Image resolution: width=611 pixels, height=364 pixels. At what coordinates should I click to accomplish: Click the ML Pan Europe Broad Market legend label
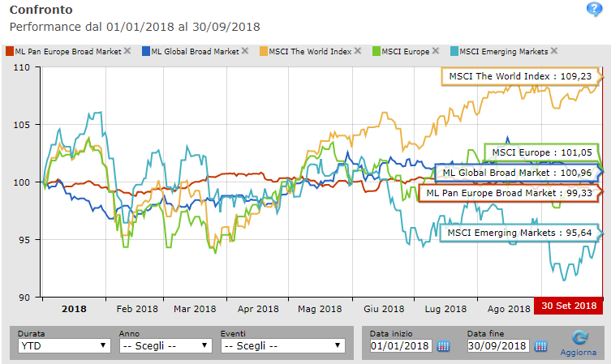pyautogui.click(x=68, y=51)
